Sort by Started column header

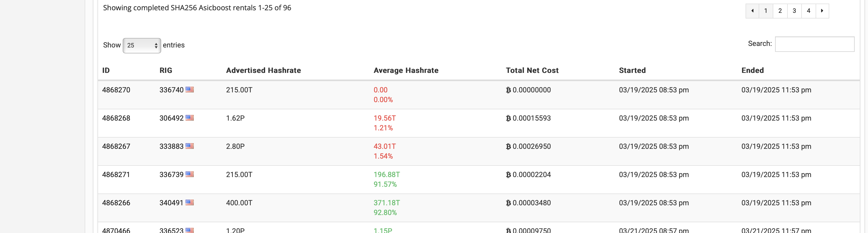632,70
